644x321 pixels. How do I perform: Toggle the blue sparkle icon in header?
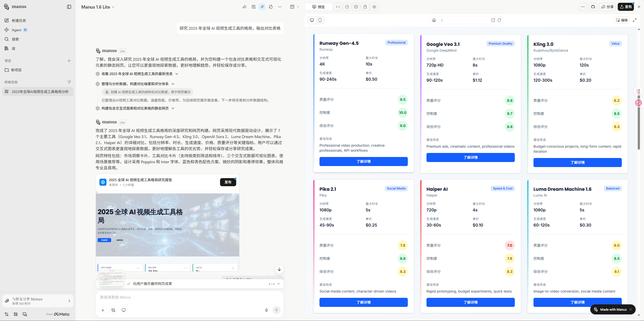pos(262,7)
